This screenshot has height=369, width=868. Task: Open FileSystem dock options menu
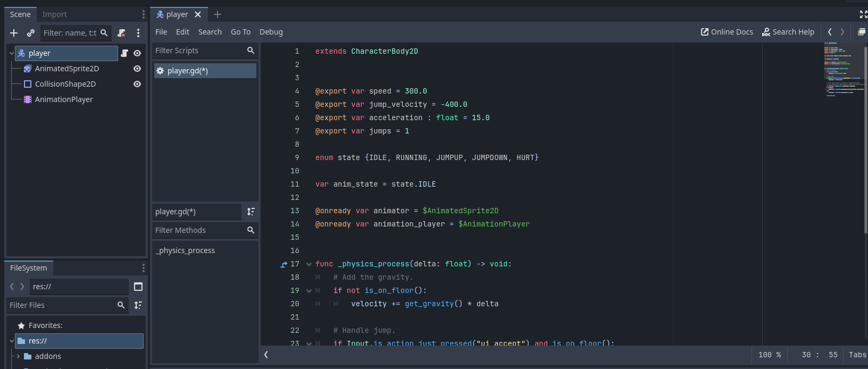(x=143, y=268)
